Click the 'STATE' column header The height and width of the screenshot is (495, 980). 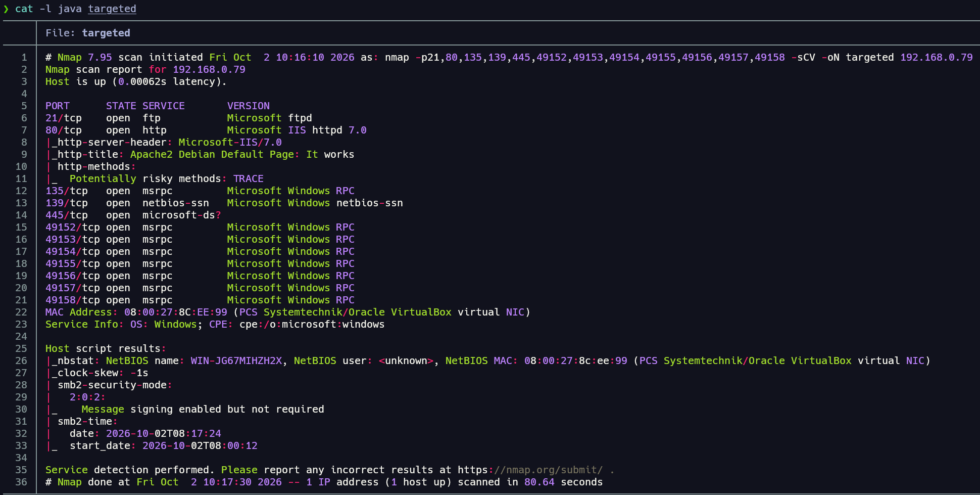point(121,106)
